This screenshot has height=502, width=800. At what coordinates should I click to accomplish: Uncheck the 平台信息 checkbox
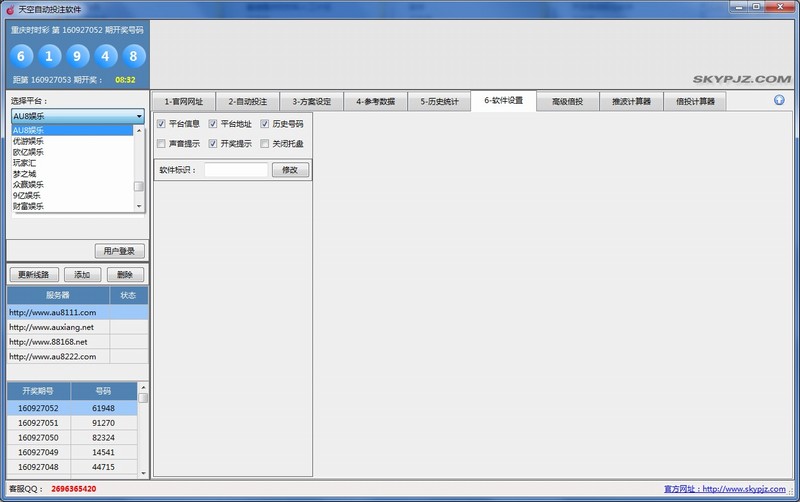coord(161,124)
